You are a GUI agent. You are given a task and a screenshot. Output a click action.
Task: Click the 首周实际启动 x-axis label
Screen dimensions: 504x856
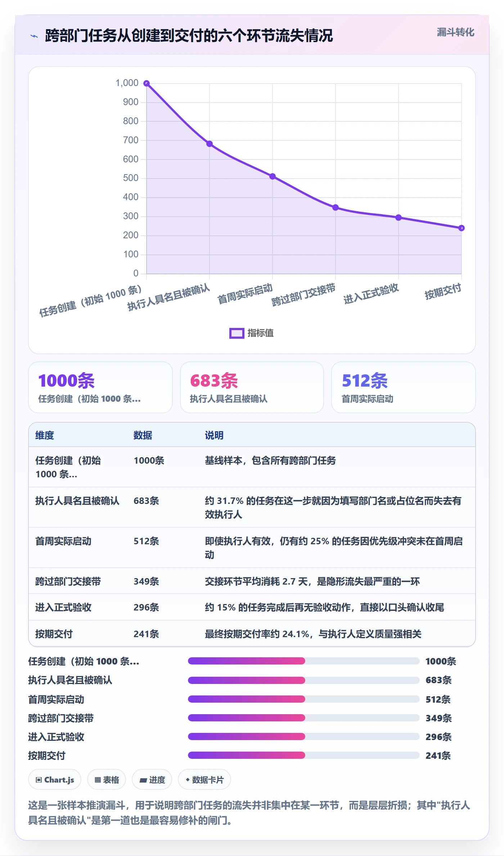pyautogui.click(x=245, y=294)
